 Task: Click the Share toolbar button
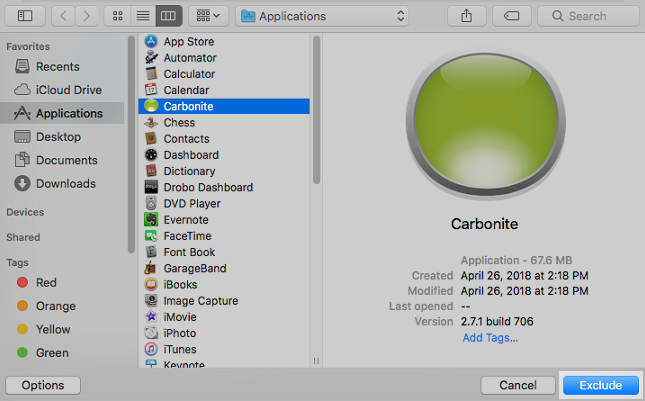[x=466, y=16]
